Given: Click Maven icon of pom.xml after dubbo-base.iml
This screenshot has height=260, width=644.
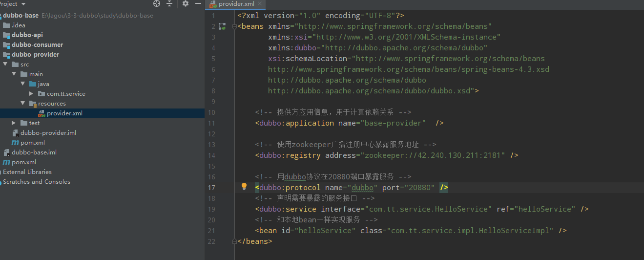Looking at the screenshot, I should [6, 162].
